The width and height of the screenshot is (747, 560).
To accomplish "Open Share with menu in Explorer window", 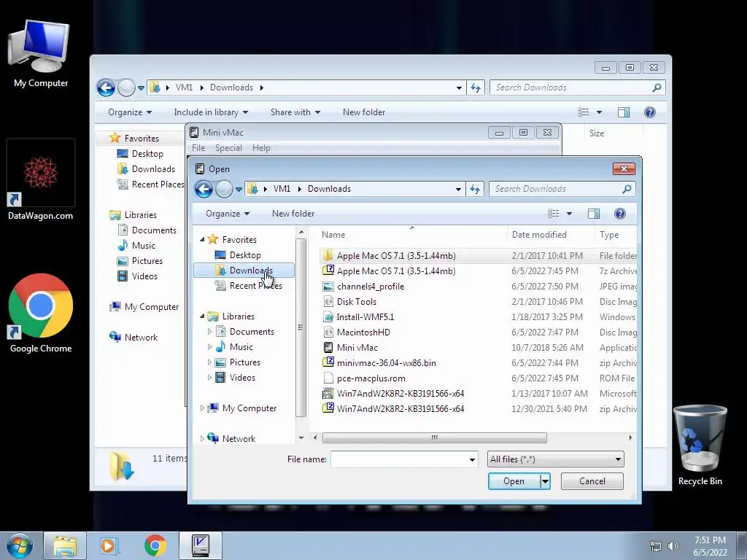I will tap(295, 112).
